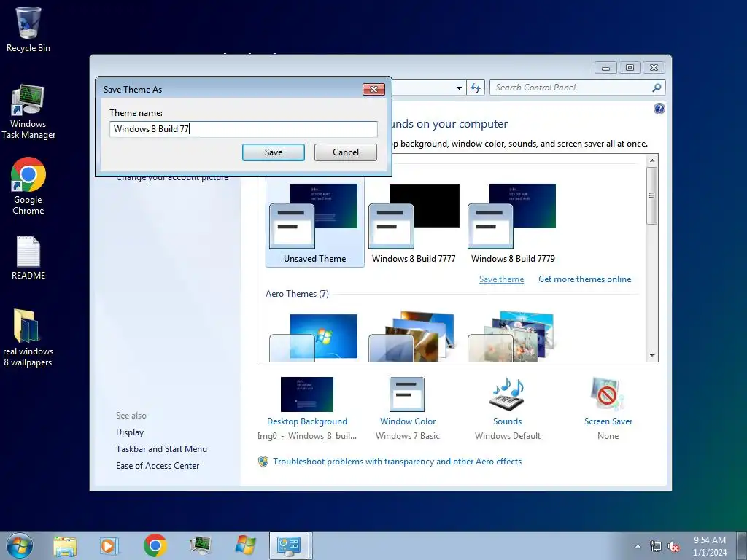This screenshot has height=560, width=747.
Task: Click Cancel in Save Theme As dialog
Action: coord(346,152)
